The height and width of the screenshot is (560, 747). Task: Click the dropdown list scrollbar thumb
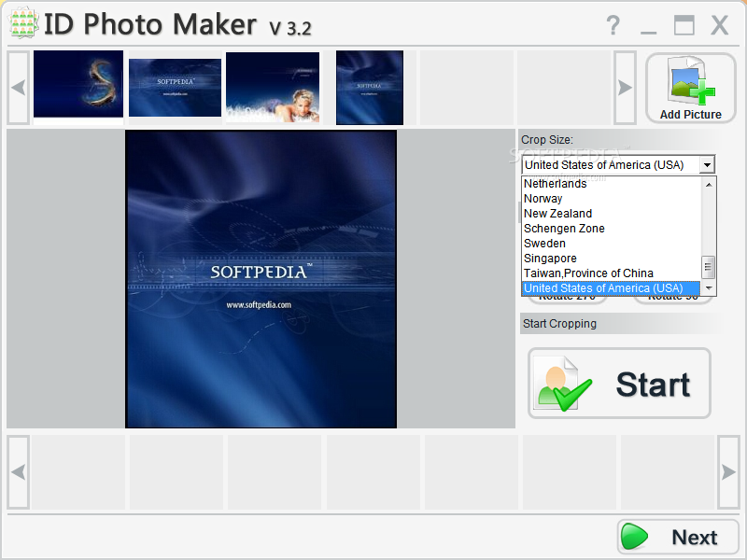click(709, 268)
